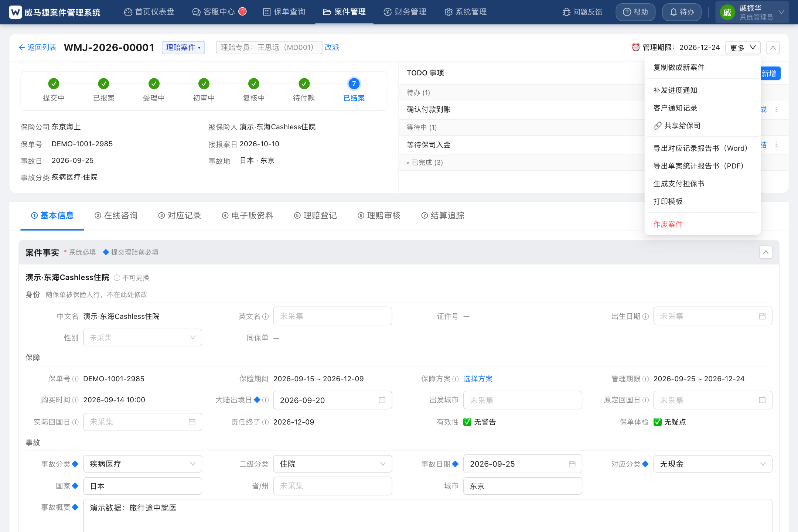Viewport: 798px width, 532px height.
Task: Open the customer service center notification badge
Action: click(x=242, y=11)
